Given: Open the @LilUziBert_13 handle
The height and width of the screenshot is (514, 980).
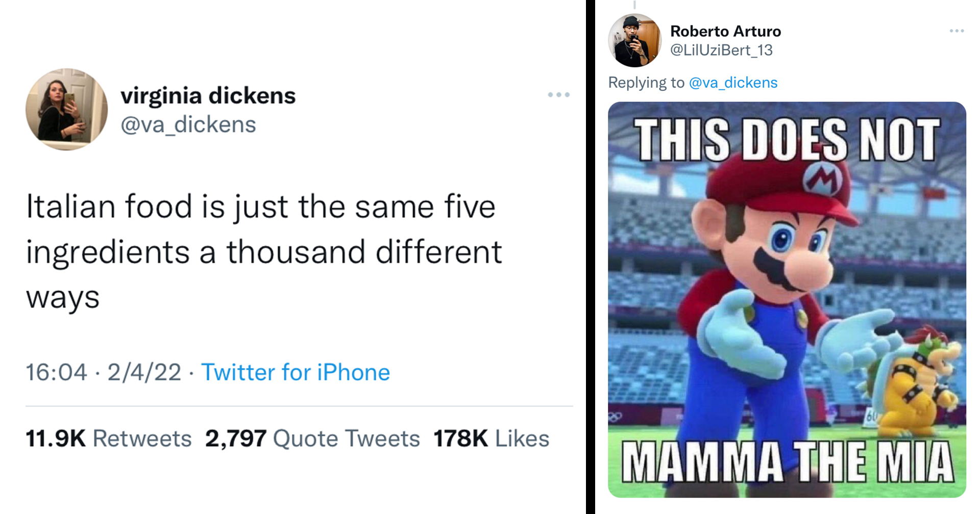Looking at the screenshot, I should [721, 50].
